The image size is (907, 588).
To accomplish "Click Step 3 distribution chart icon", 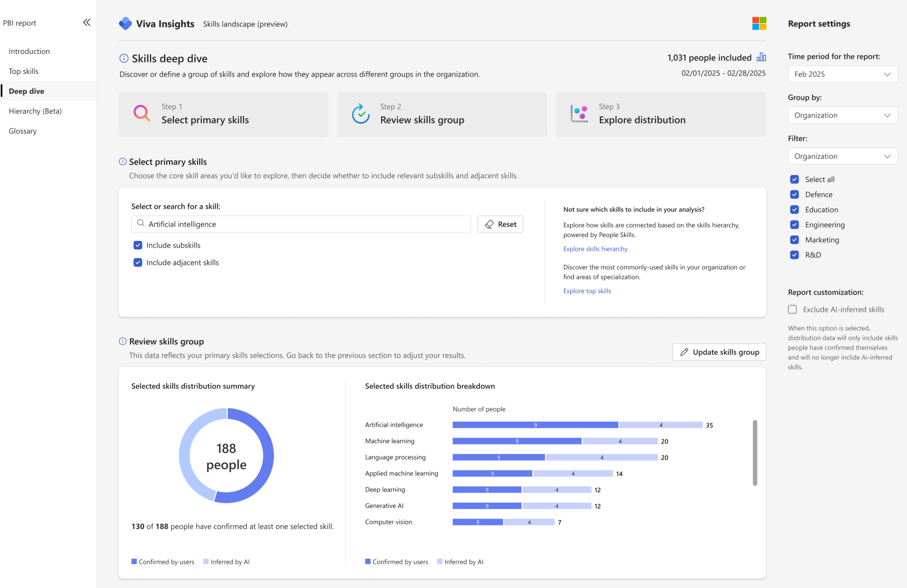I will point(579,114).
